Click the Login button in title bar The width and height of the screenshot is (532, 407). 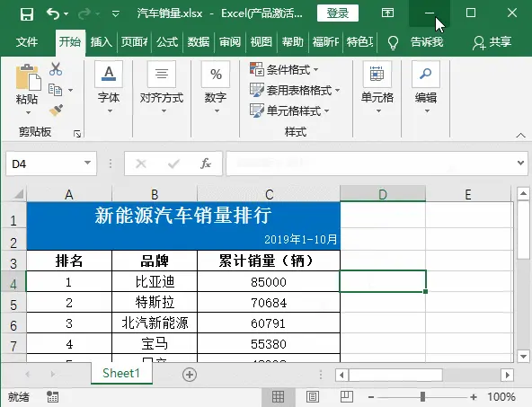338,13
